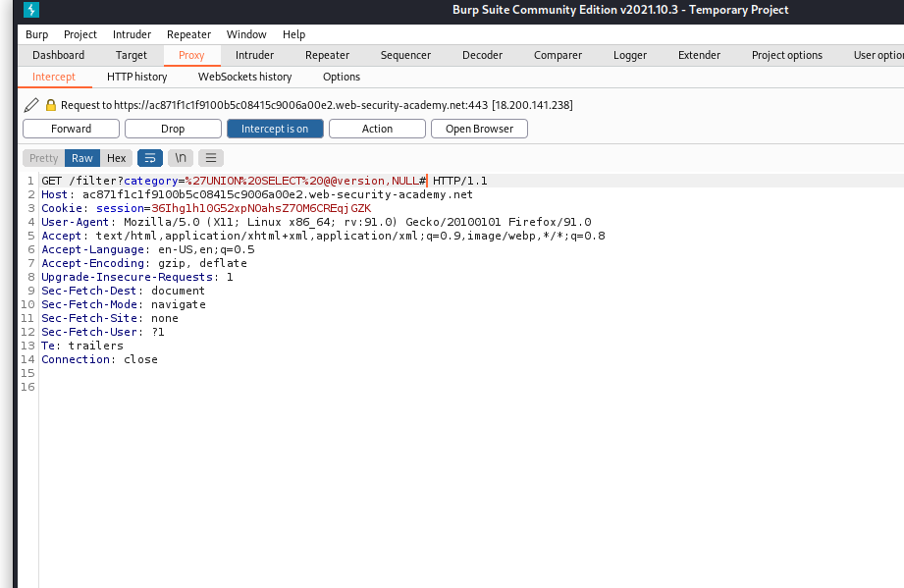Click the User-Agent header line

(316, 223)
